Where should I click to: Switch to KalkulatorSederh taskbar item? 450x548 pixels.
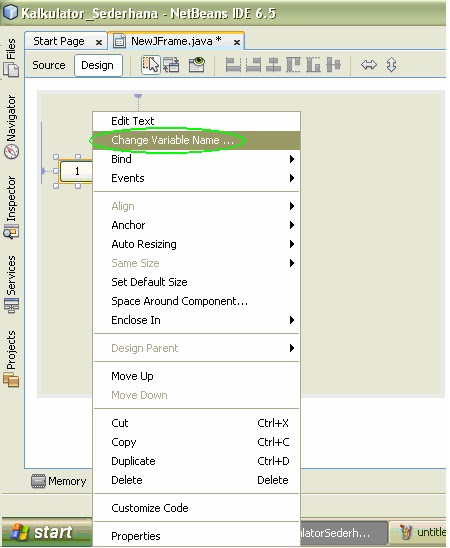(x=344, y=533)
